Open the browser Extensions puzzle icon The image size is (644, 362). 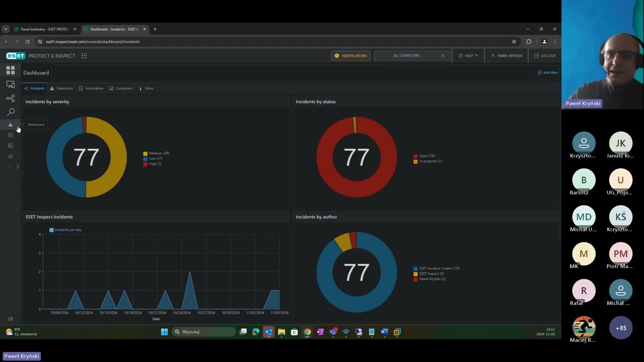[x=529, y=42]
